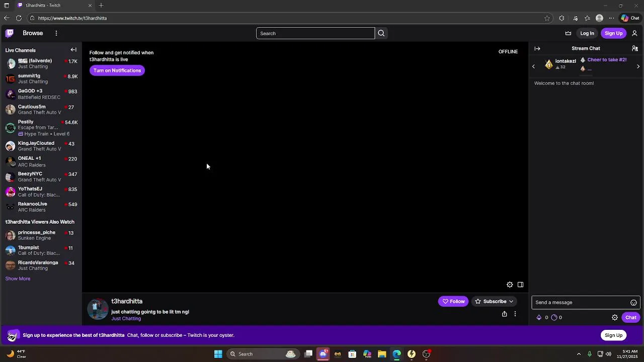This screenshot has width=644, height=362.
Task: Add page to favorites star
Action: pos(547,18)
